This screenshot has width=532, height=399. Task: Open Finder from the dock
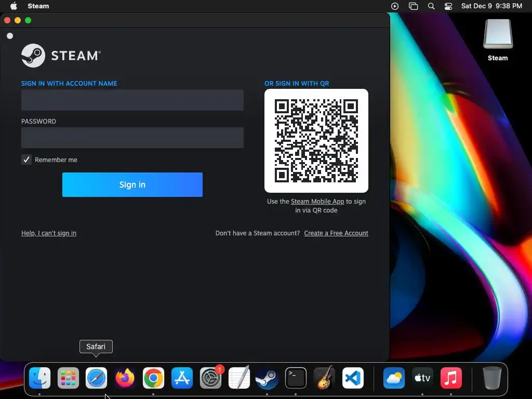point(39,378)
